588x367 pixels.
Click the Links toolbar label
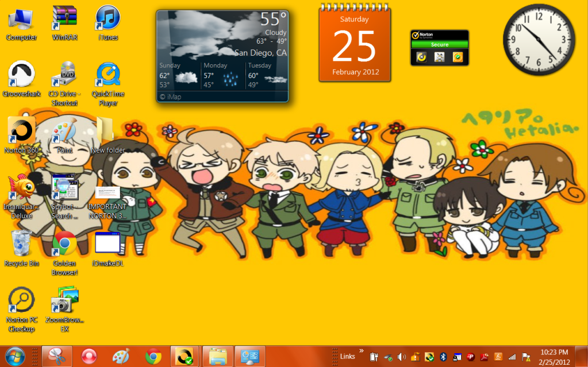[x=348, y=357]
